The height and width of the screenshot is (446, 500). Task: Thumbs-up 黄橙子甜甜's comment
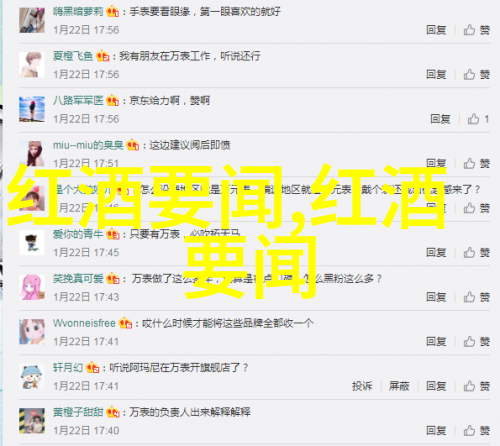(x=476, y=431)
